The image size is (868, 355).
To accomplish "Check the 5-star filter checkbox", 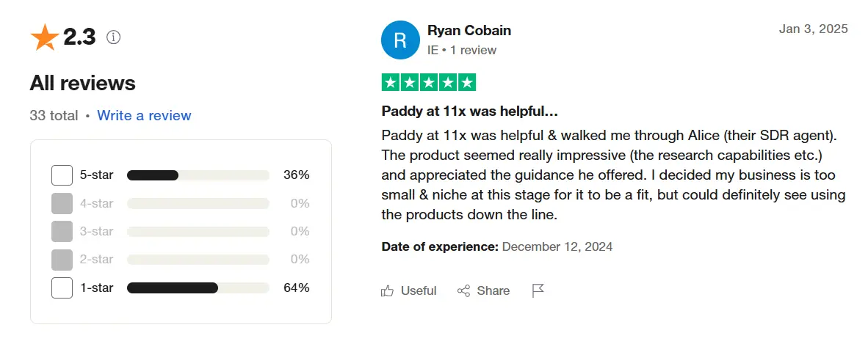I will (62, 175).
